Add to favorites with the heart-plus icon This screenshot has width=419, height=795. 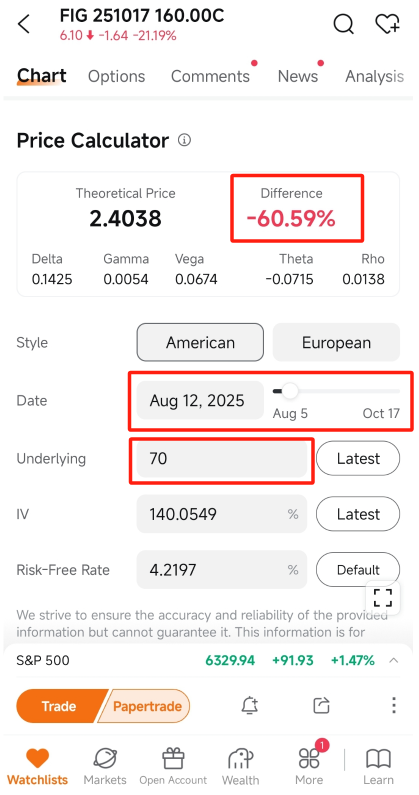coord(387,23)
